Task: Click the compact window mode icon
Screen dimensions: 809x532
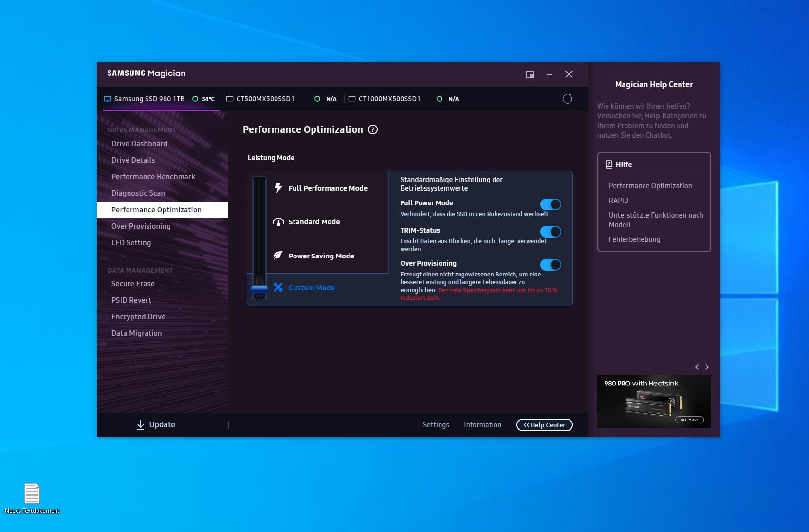Action: [x=530, y=74]
